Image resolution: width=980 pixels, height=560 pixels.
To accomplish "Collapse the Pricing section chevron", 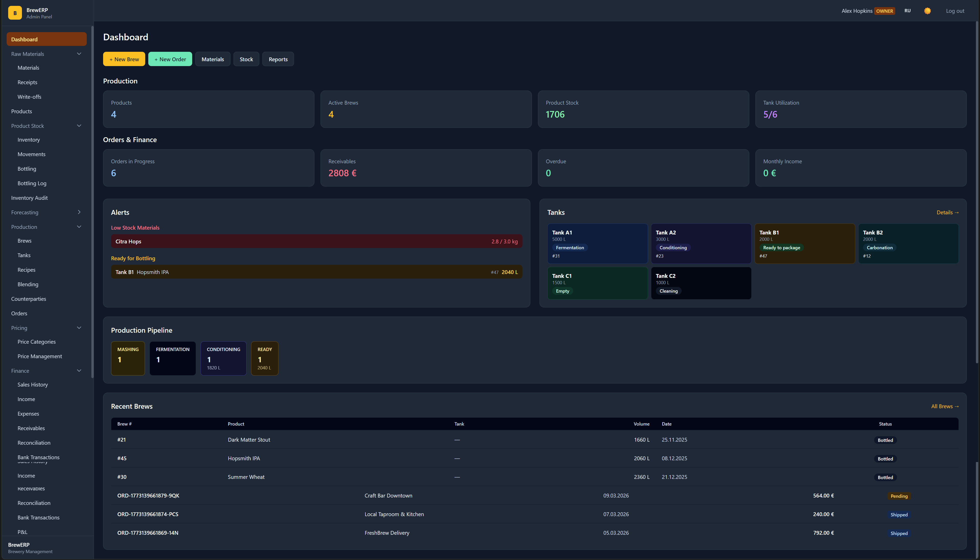I will click(x=79, y=328).
